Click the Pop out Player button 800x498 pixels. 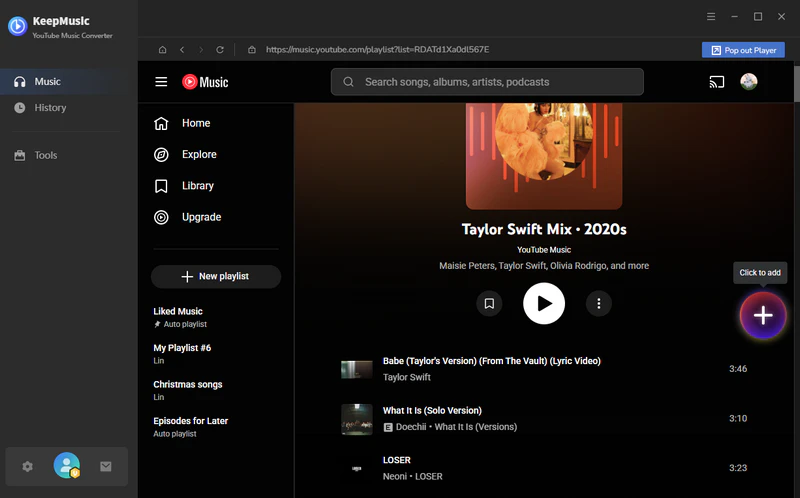click(743, 50)
